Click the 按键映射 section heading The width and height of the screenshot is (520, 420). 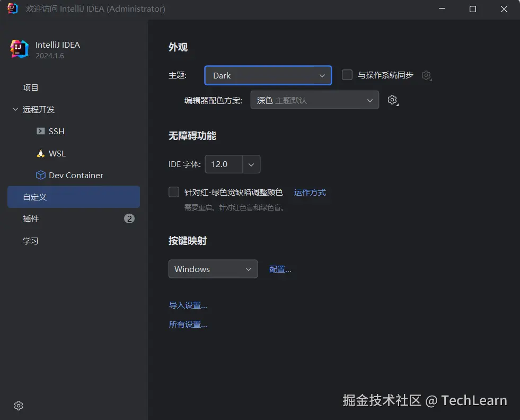[187, 241]
